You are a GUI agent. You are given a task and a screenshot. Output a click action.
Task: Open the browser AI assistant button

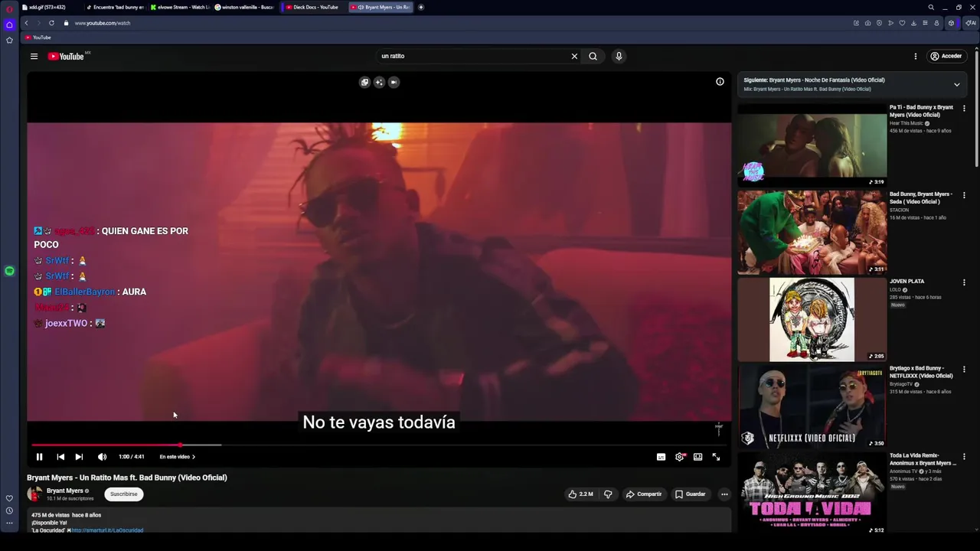click(970, 23)
